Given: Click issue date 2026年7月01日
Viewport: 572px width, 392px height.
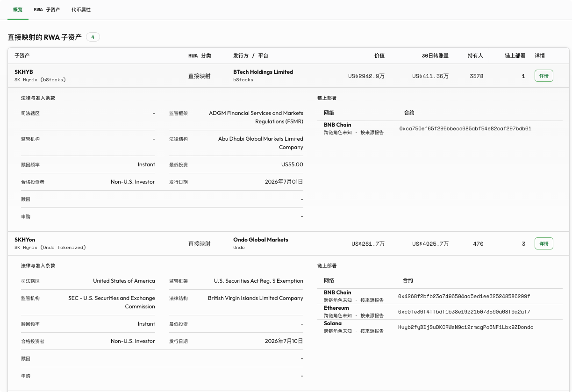Looking at the screenshot, I should pos(284,182).
